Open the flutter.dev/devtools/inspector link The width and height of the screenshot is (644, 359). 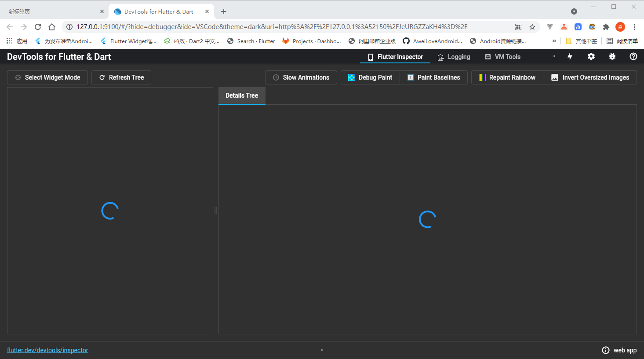pyautogui.click(x=47, y=350)
